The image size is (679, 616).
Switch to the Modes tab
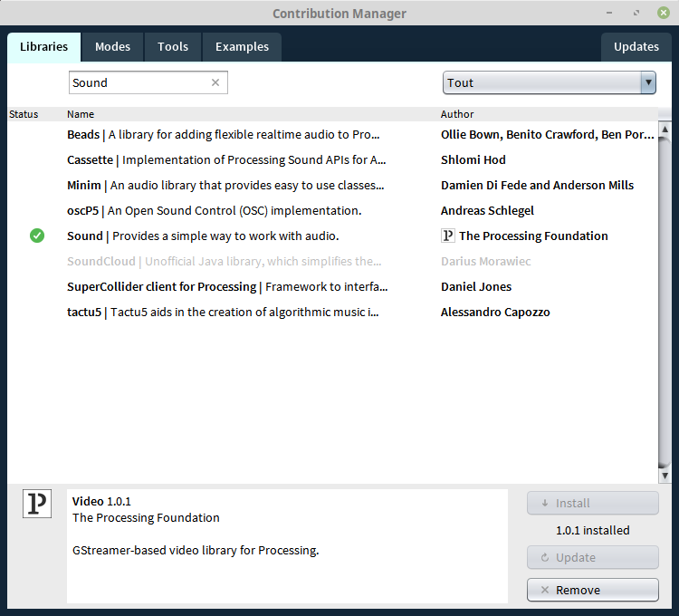[x=112, y=47]
